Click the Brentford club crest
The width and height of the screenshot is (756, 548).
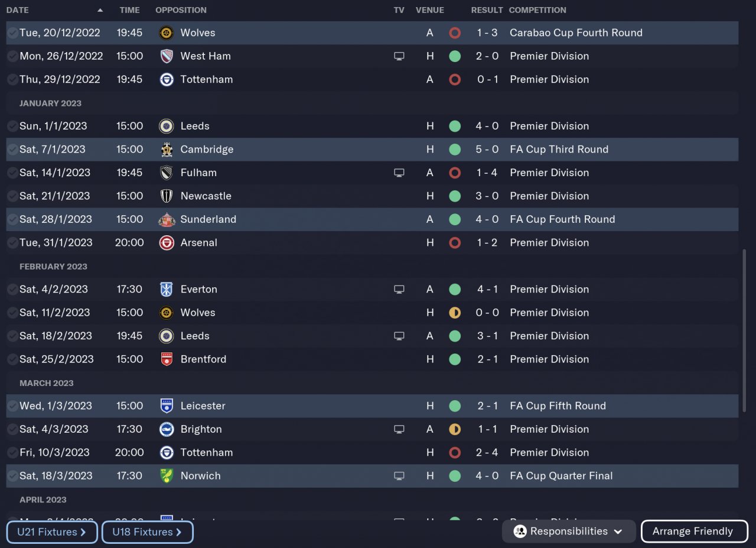(x=167, y=359)
